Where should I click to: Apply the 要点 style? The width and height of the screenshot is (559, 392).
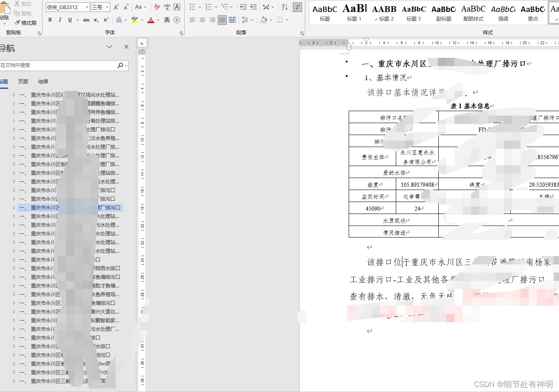point(533,13)
